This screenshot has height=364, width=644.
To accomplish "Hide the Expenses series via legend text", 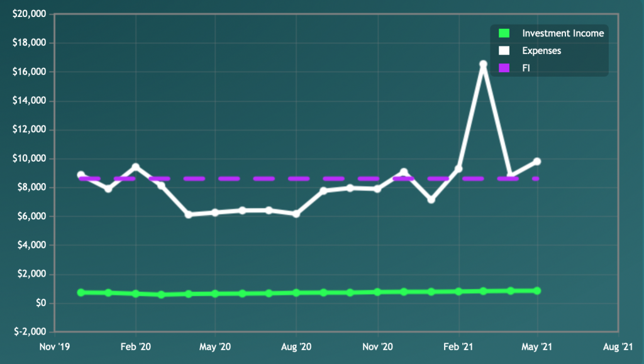I will (541, 50).
